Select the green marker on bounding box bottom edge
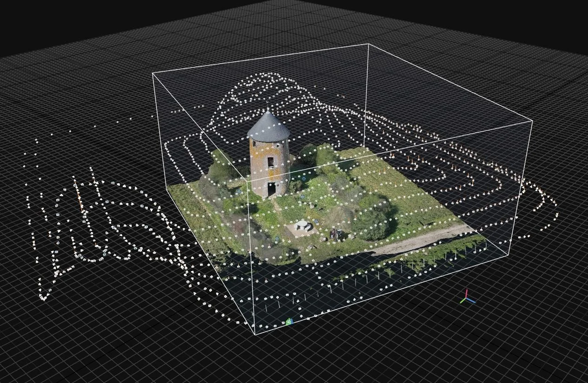The width and height of the screenshot is (588, 383). pyautogui.click(x=290, y=321)
